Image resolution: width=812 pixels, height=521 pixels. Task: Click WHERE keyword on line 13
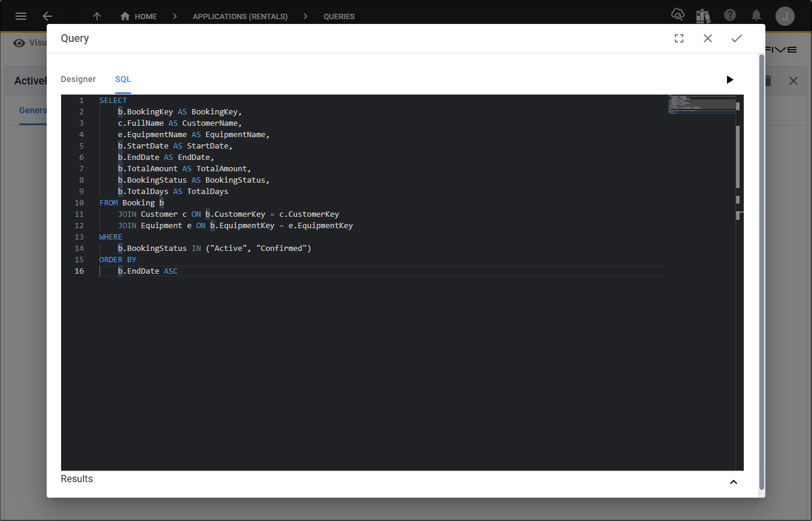[x=111, y=237]
